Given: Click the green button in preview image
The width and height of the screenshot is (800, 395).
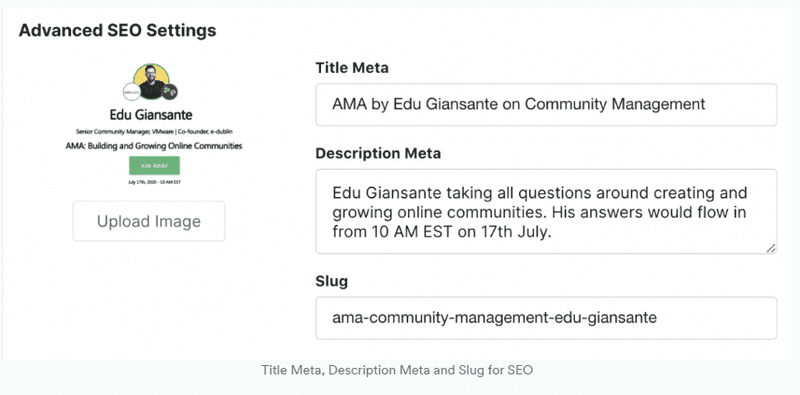Looking at the screenshot, I should 154,166.
